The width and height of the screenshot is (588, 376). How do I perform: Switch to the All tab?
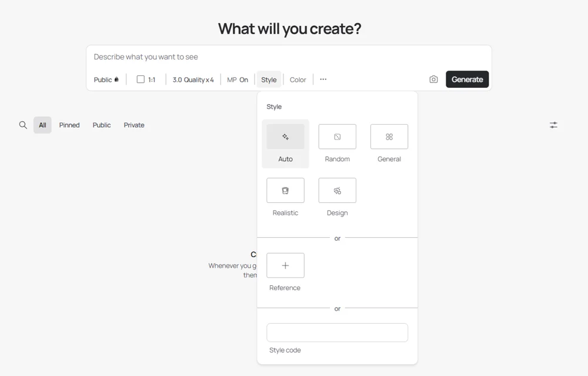click(42, 125)
